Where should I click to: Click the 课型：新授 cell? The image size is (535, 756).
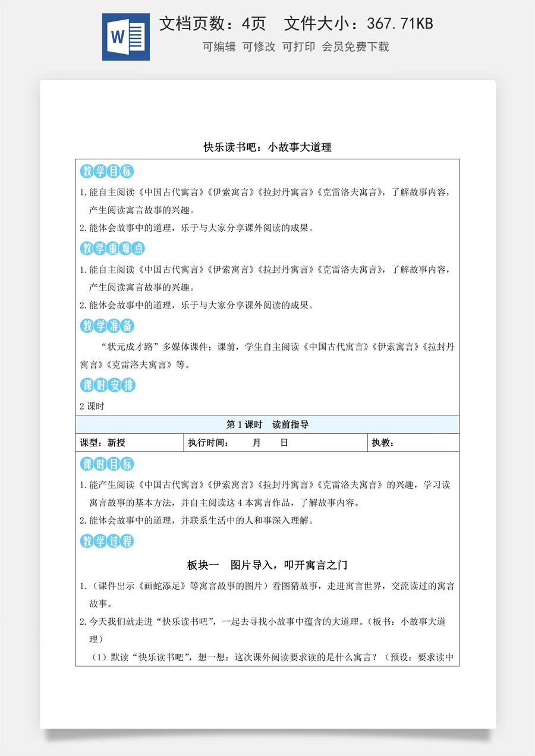pos(130,443)
